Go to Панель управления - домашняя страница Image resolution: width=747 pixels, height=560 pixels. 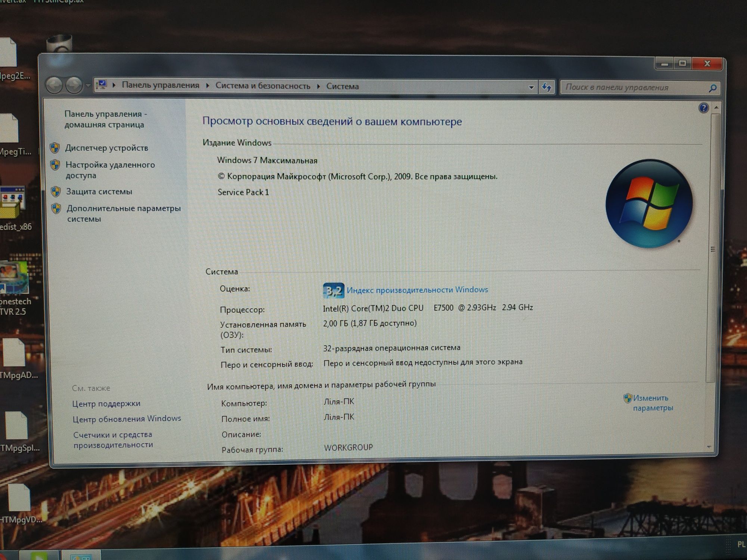click(106, 119)
